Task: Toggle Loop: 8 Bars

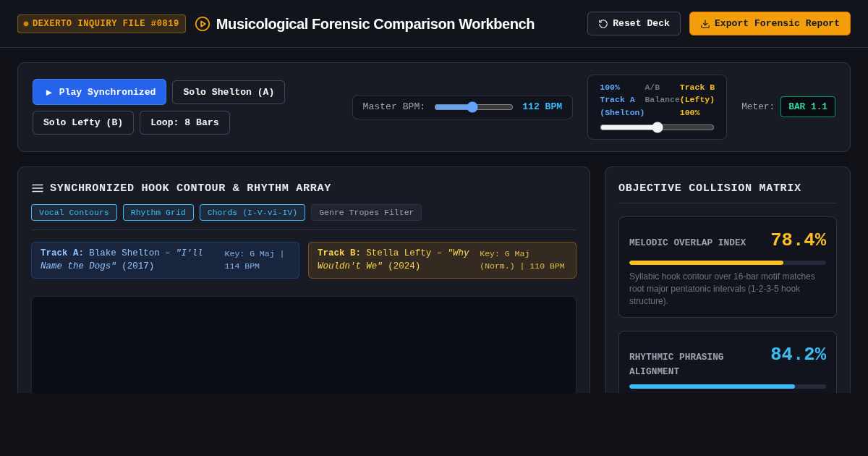Action: coord(184,122)
